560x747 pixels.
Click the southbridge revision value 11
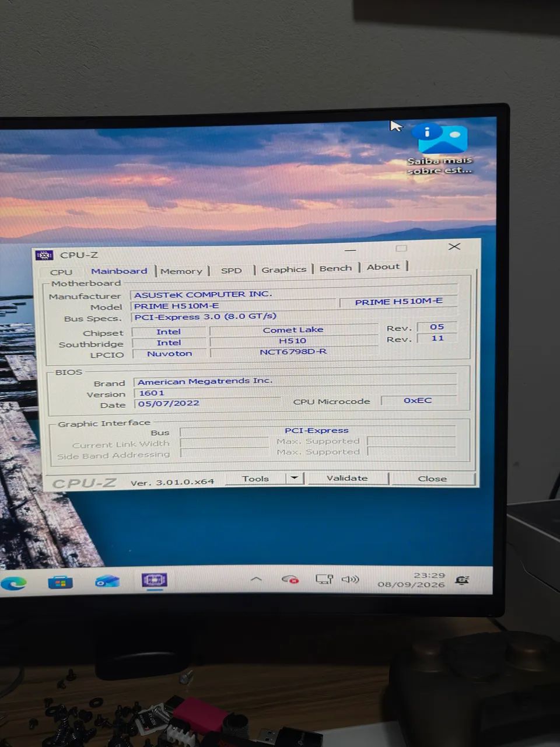tap(437, 338)
